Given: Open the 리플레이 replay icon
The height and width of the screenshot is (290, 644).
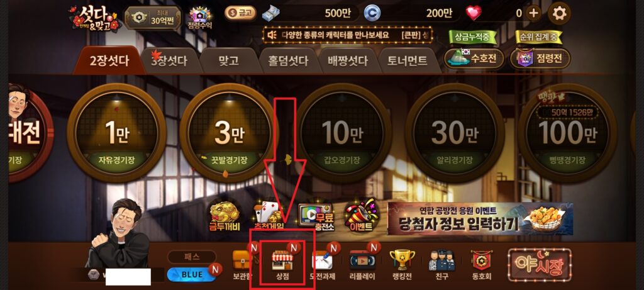Looking at the screenshot, I should point(363,265).
